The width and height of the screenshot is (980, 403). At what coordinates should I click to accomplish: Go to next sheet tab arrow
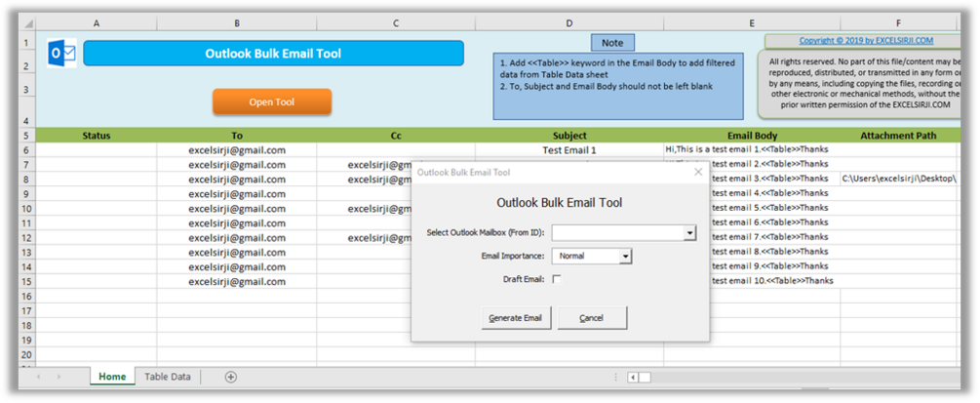(59, 377)
